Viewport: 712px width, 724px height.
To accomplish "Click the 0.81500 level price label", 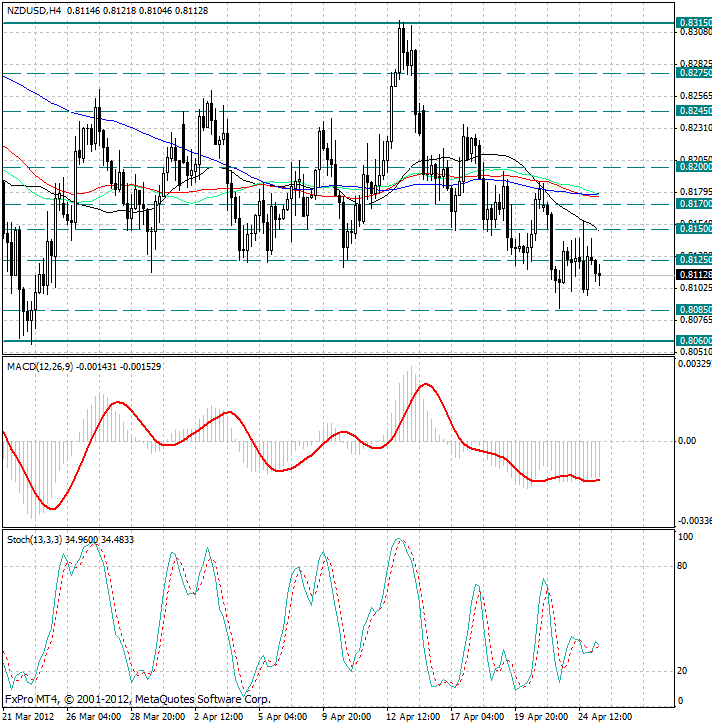I will tap(693, 229).
